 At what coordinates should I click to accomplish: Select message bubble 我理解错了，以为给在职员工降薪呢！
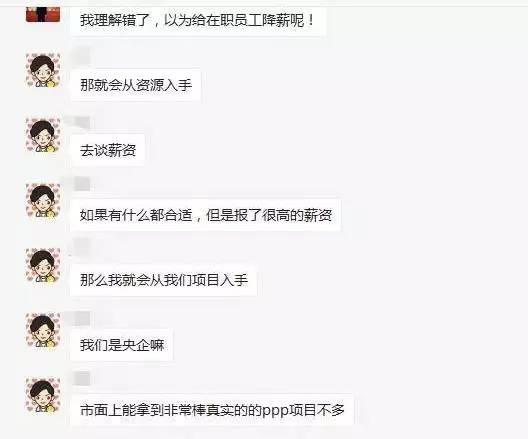click(x=198, y=21)
